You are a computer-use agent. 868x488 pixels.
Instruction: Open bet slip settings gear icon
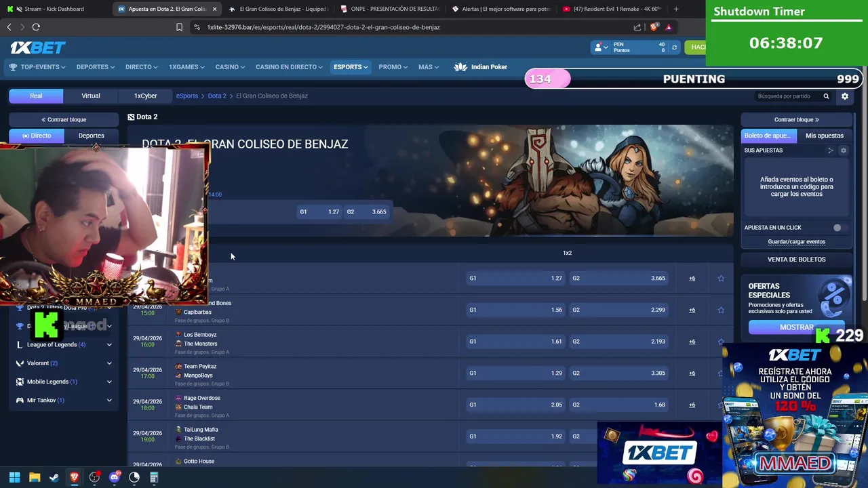(x=844, y=150)
